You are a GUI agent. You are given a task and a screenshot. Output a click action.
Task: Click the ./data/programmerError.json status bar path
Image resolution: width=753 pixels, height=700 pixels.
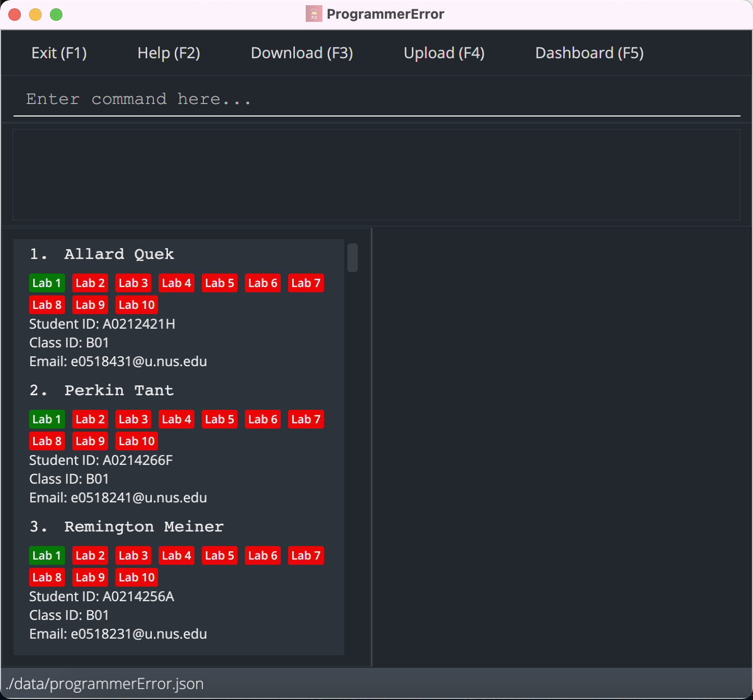[x=105, y=683]
